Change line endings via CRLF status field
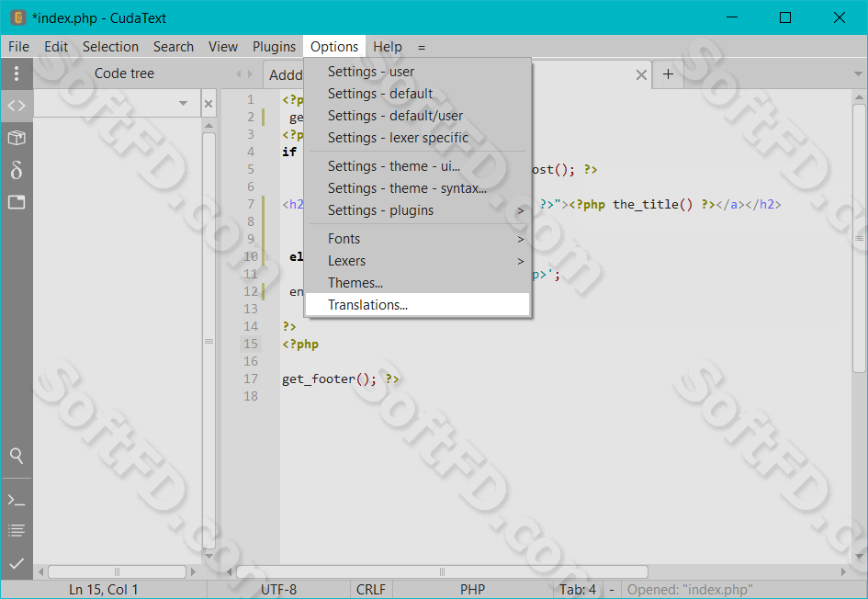The image size is (868, 599). coord(371,590)
